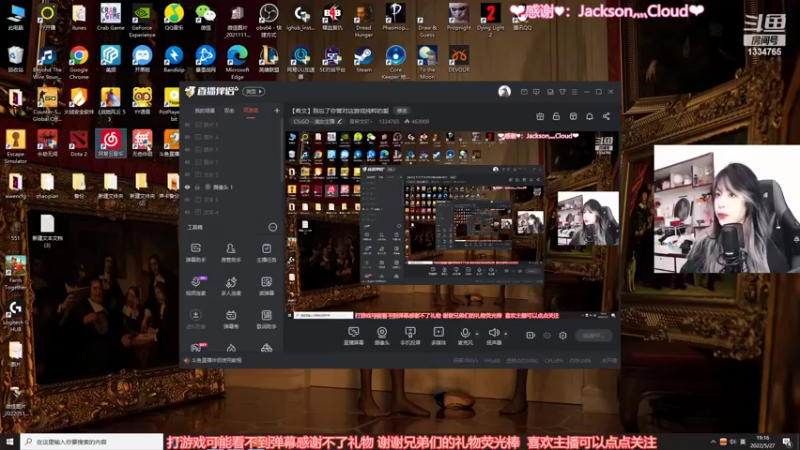Click the gift box icon in room header
The width and height of the screenshot is (800, 450).
[x=540, y=116]
